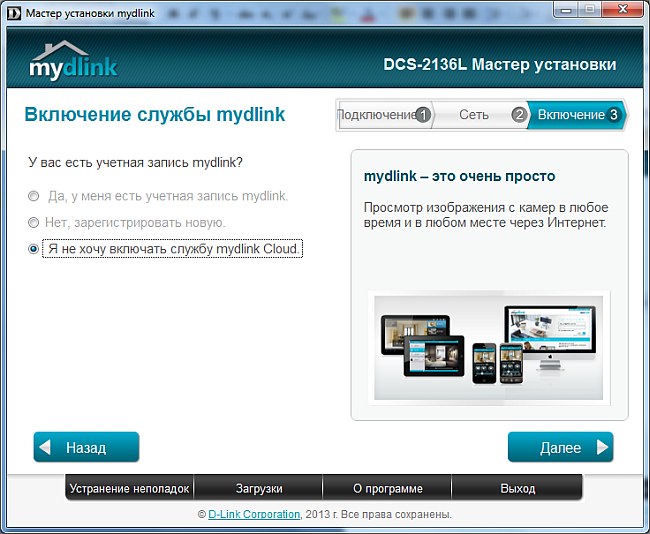Click the step 1 number badge
This screenshot has width=650, height=534.
pyautogui.click(x=423, y=115)
